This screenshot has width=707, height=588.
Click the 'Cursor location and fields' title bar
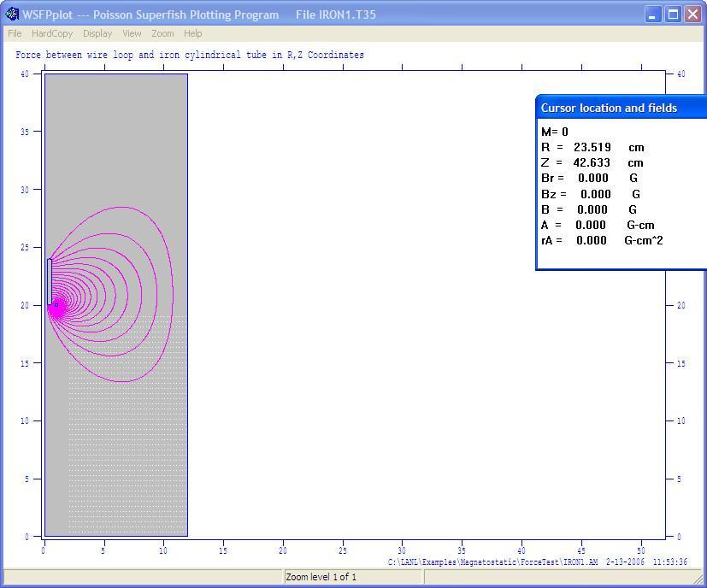622,108
